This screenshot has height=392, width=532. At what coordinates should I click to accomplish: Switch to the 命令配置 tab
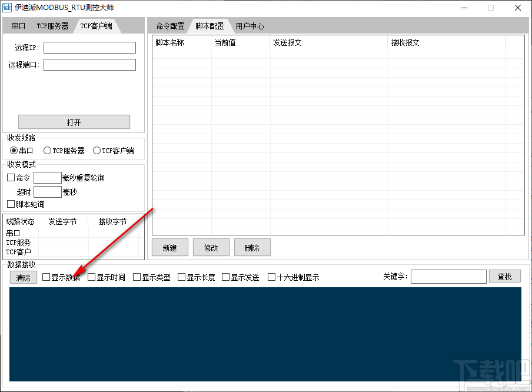[x=169, y=25]
